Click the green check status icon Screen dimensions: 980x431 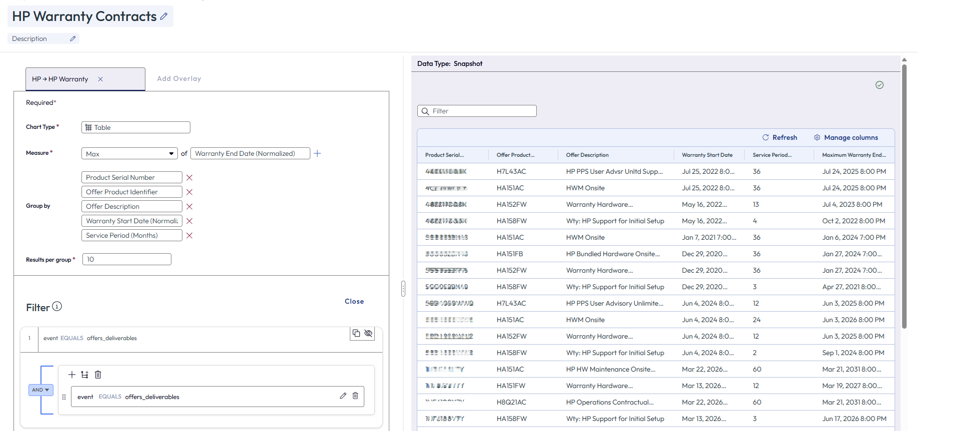(x=880, y=85)
